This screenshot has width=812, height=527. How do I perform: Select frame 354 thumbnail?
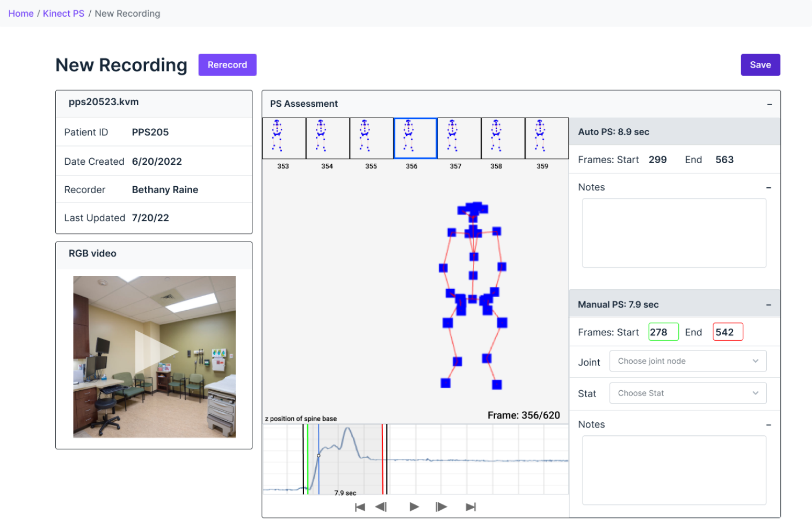[x=328, y=138]
